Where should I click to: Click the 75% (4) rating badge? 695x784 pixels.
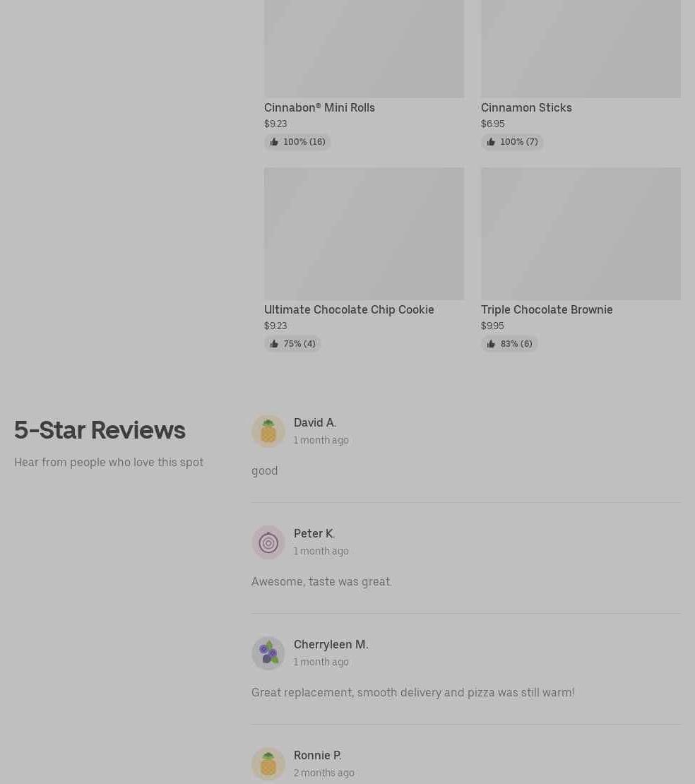pos(292,344)
